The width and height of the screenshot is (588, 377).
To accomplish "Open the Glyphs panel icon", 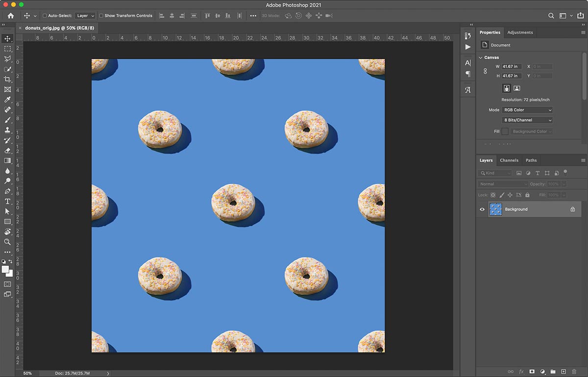I will click(467, 90).
